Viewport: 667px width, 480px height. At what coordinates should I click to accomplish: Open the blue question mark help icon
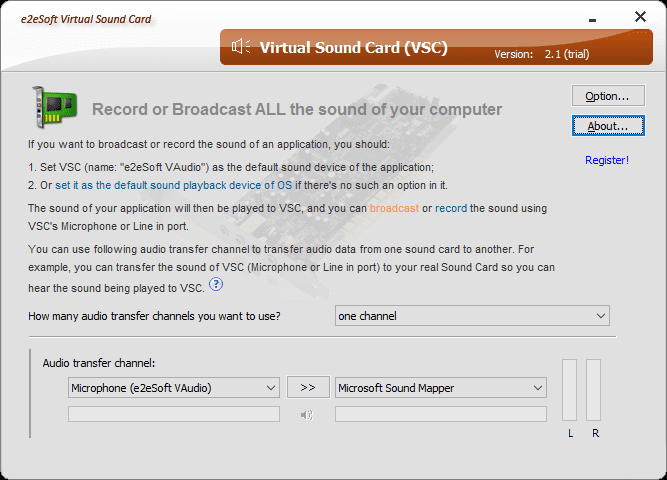[216, 285]
